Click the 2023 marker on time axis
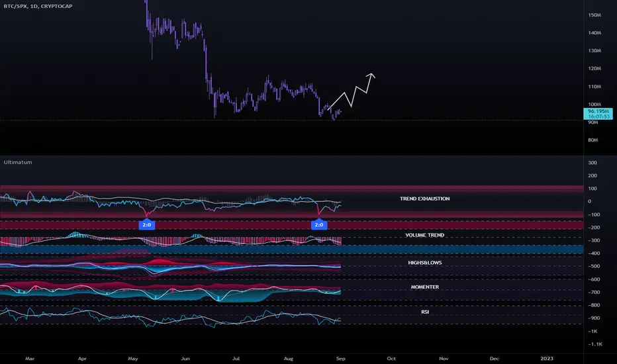The height and width of the screenshot is (364, 617). pos(547,359)
